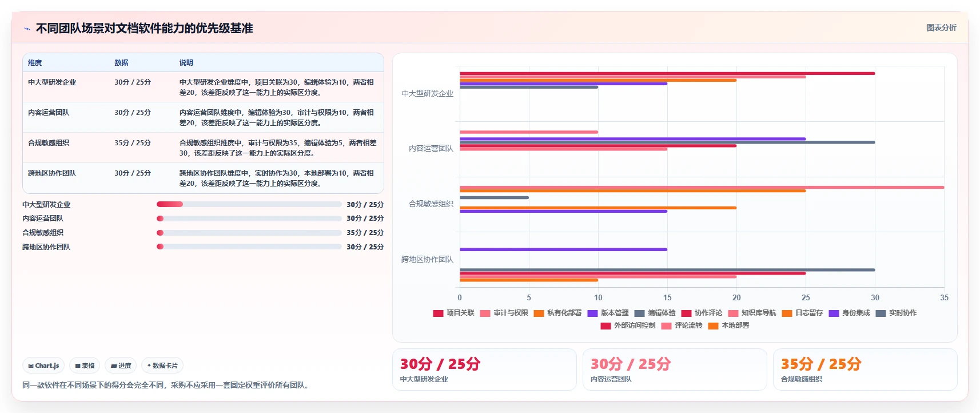Toggle the 审计与权限 legend entry

504,313
